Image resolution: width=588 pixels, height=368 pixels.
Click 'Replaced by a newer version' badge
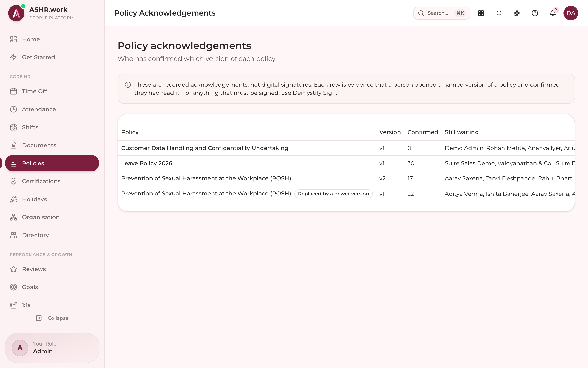(x=333, y=194)
